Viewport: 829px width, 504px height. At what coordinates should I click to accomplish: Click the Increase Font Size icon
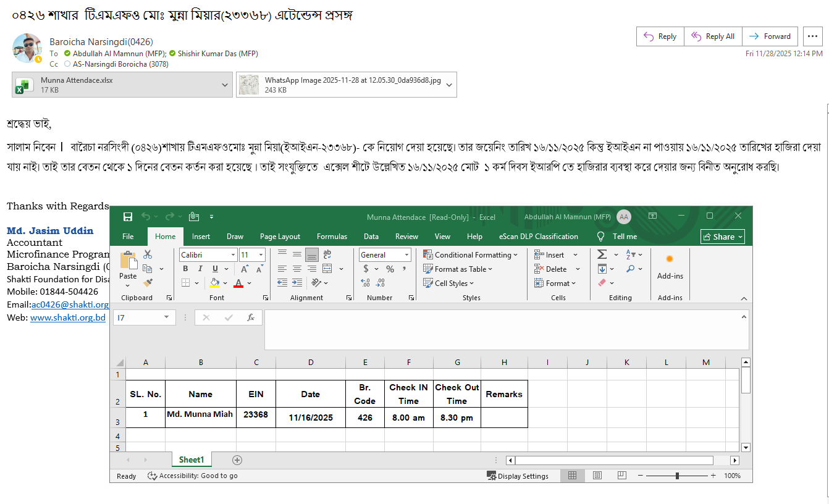click(245, 269)
